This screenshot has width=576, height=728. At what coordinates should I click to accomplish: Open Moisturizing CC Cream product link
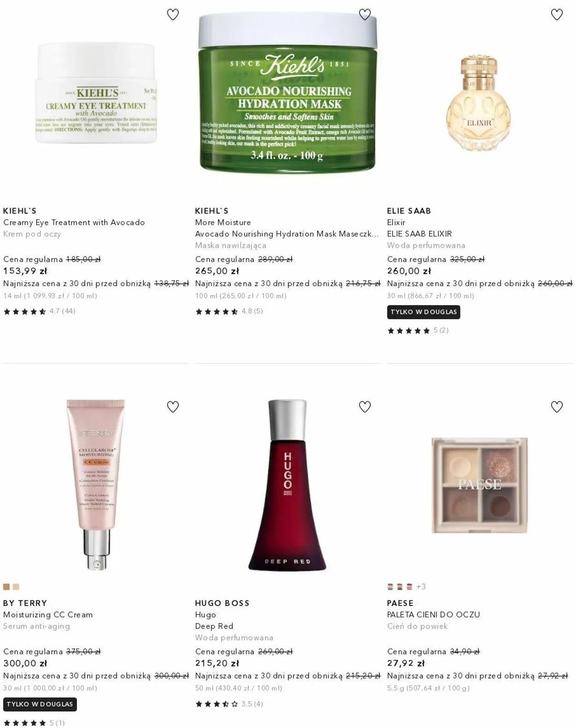click(x=48, y=615)
